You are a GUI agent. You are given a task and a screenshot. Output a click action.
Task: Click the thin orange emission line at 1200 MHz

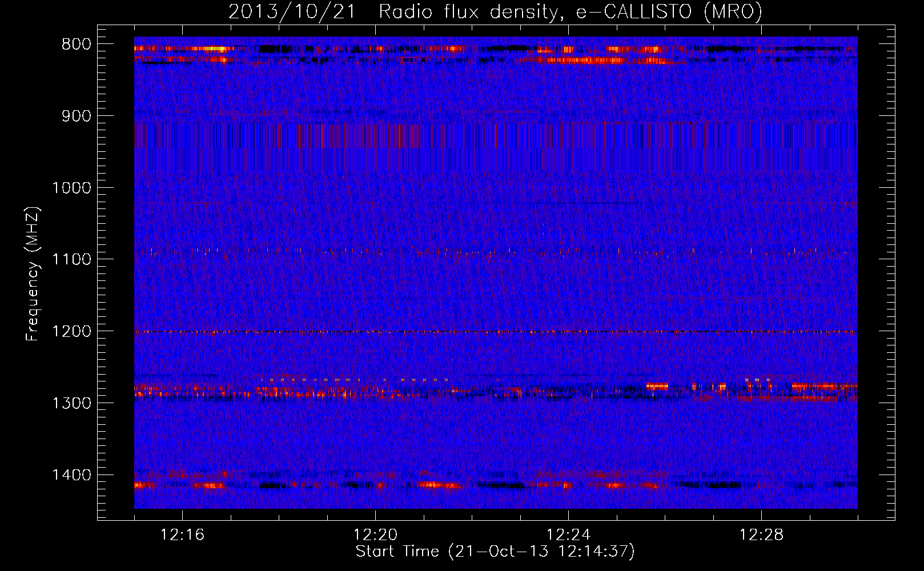pos(496,332)
